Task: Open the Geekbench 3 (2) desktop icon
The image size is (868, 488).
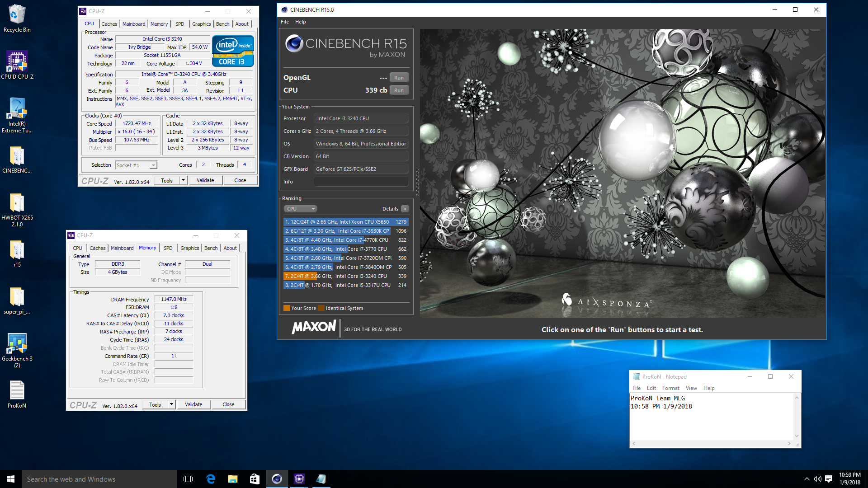Action: click(x=17, y=351)
